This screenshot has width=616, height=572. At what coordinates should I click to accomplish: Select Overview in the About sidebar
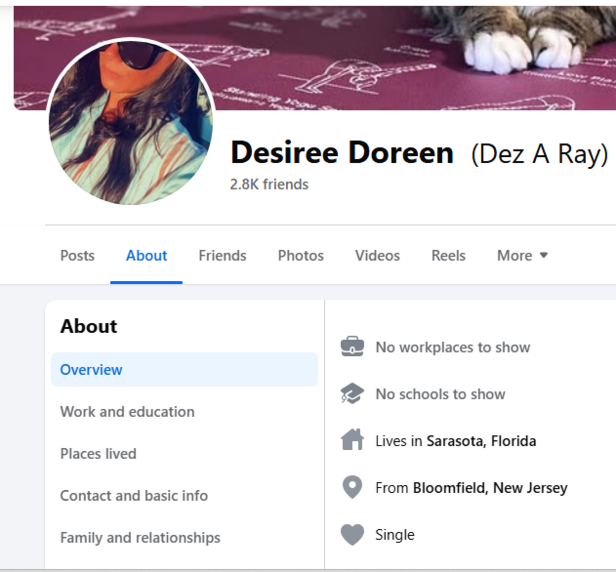(91, 369)
